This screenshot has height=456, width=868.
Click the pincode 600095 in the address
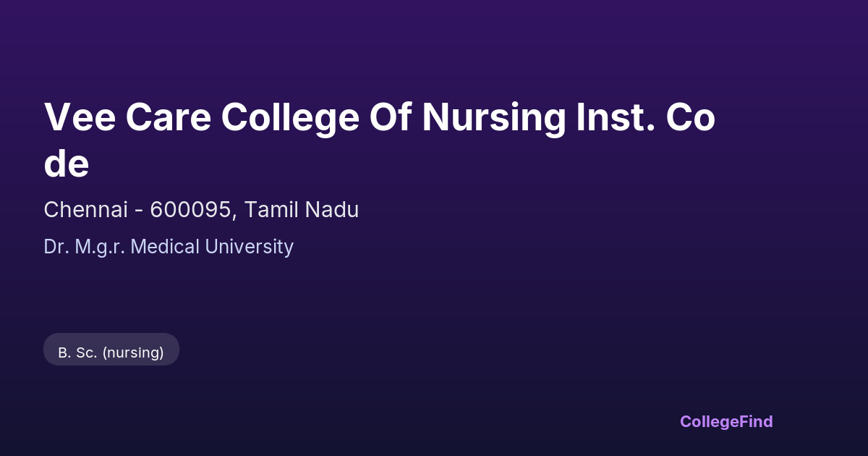coord(192,210)
